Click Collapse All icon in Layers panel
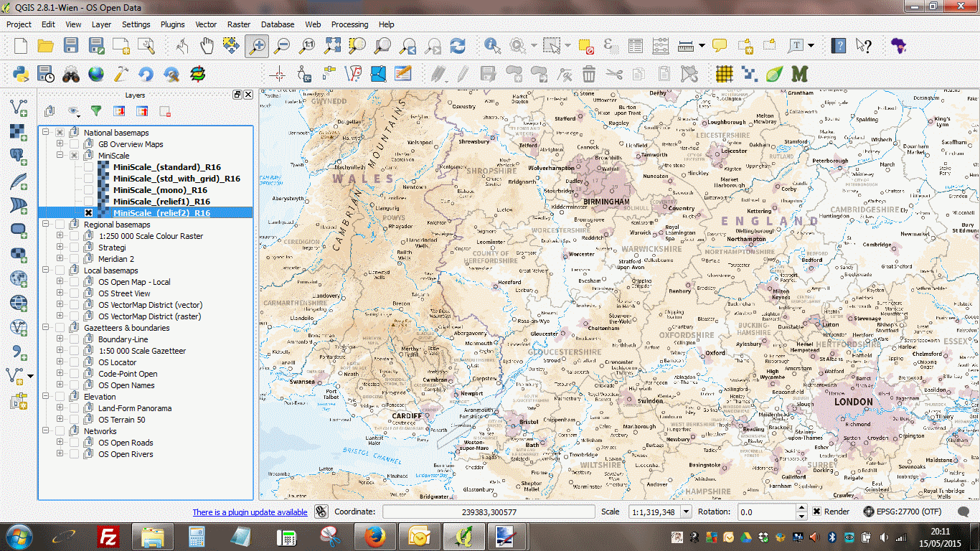The image size is (980, 551). [x=142, y=111]
